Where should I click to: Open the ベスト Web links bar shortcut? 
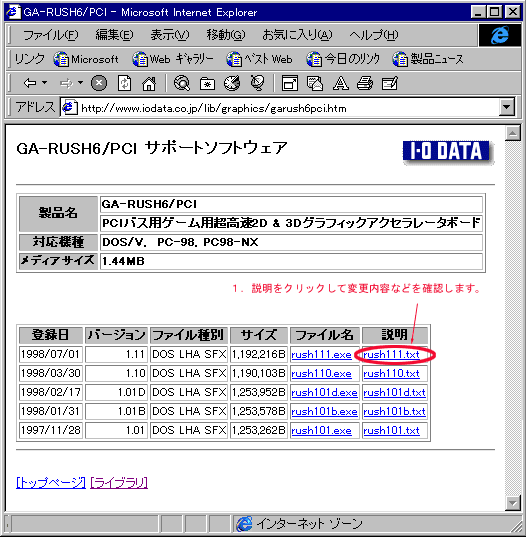pyautogui.click(x=259, y=59)
